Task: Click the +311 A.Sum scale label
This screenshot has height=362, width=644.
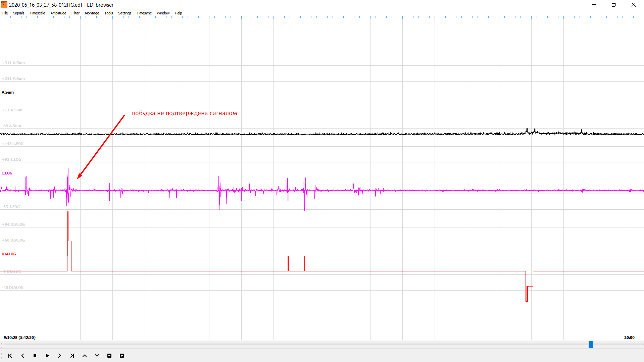Action: pyautogui.click(x=13, y=63)
